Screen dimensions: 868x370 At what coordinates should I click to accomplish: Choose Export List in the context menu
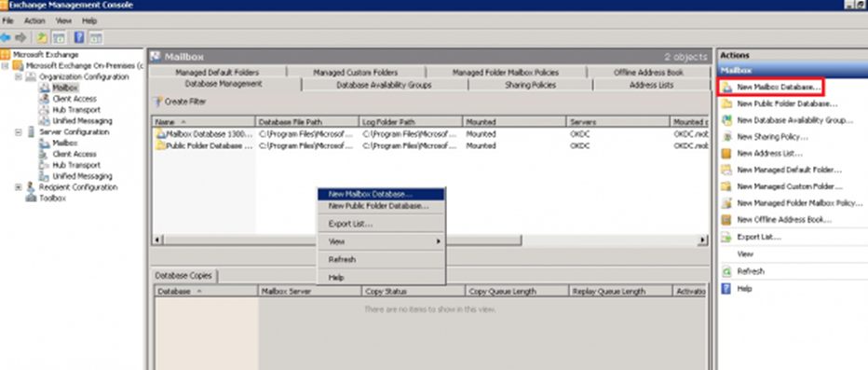click(381, 224)
